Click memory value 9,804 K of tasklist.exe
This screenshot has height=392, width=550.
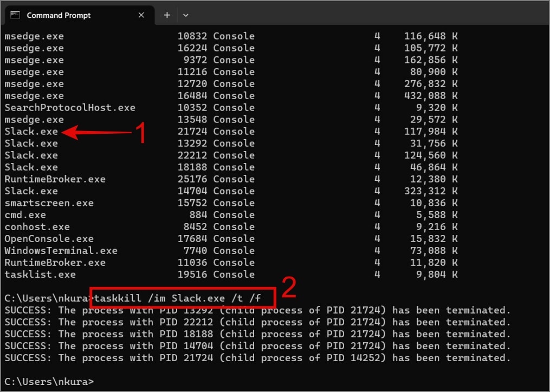(x=437, y=275)
